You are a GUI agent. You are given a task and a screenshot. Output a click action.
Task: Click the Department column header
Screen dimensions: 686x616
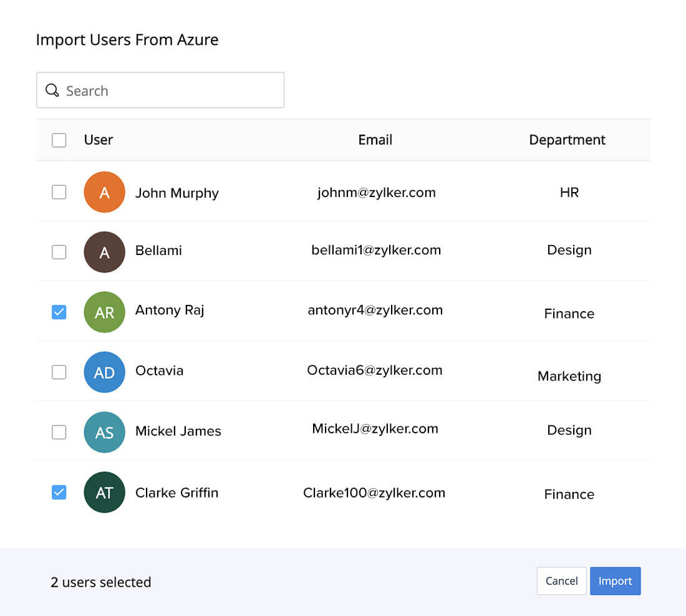coord(567,140)
